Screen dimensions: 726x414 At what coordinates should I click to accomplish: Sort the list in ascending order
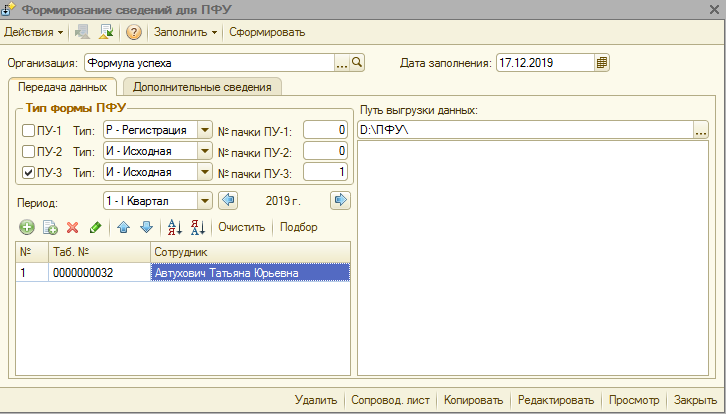[175, 227]
